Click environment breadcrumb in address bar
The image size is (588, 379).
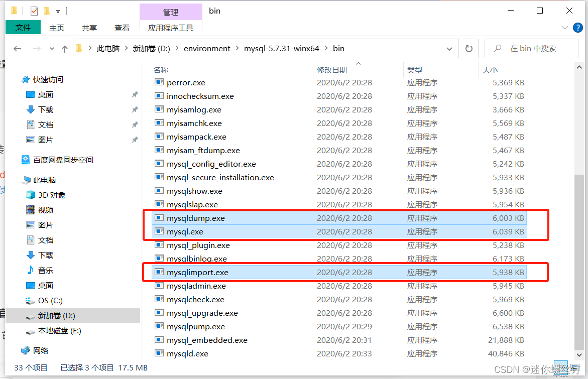pyautogui.click(x=207, y=48)
